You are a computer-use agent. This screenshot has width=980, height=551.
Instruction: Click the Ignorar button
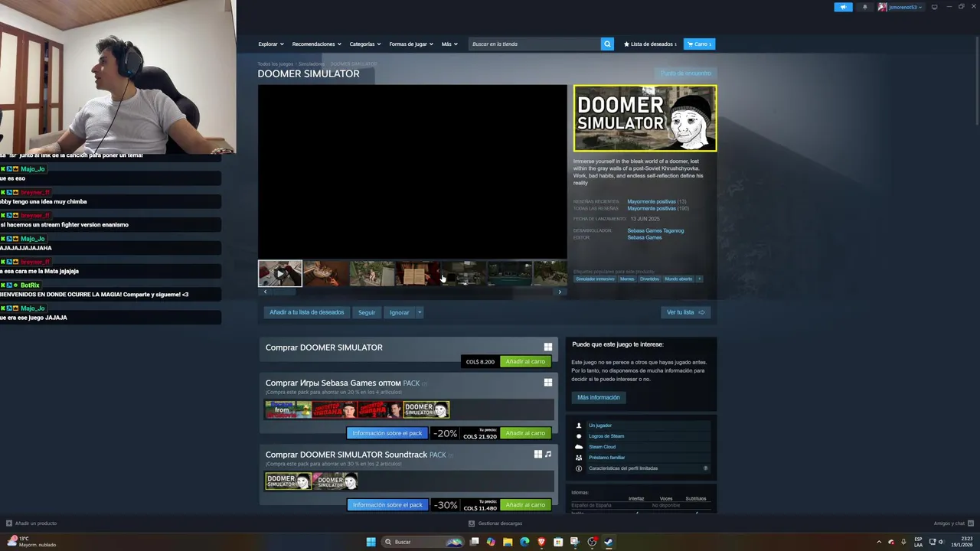point(399,312)
